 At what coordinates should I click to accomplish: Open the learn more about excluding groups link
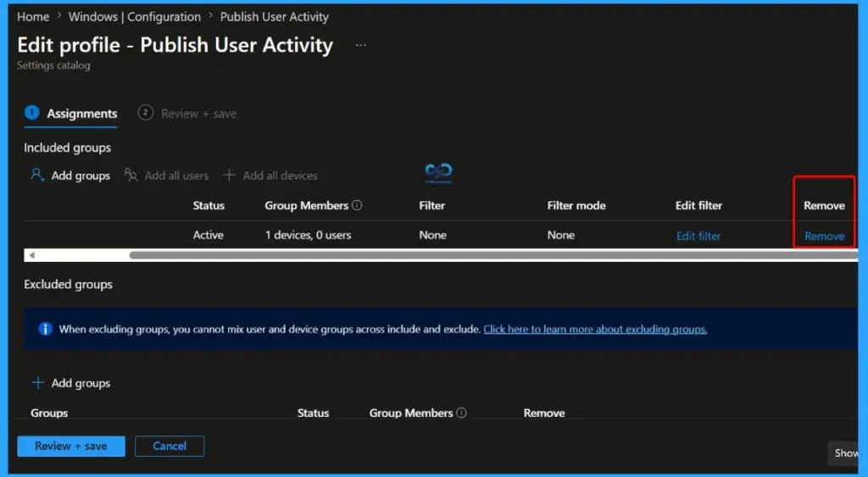(595, 330)
